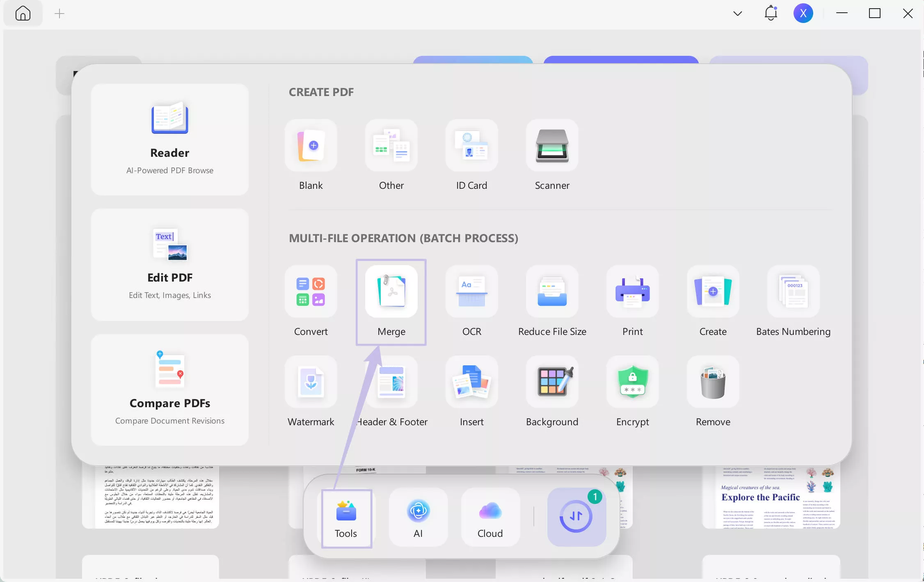This screenshot has height=582, width=924.
Task: Click the Encrypt shield icon
Action: tap(632, 382)
